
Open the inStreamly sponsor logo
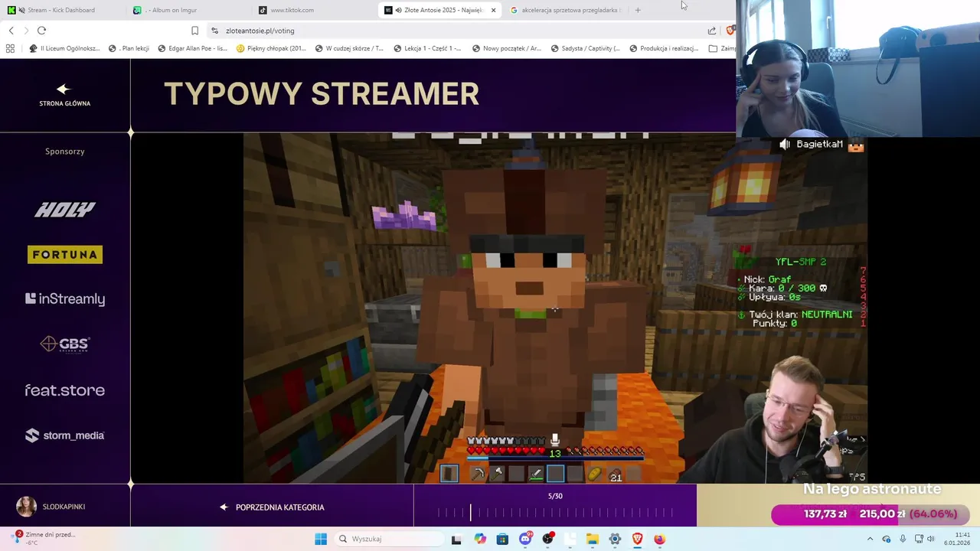(65, 299)
